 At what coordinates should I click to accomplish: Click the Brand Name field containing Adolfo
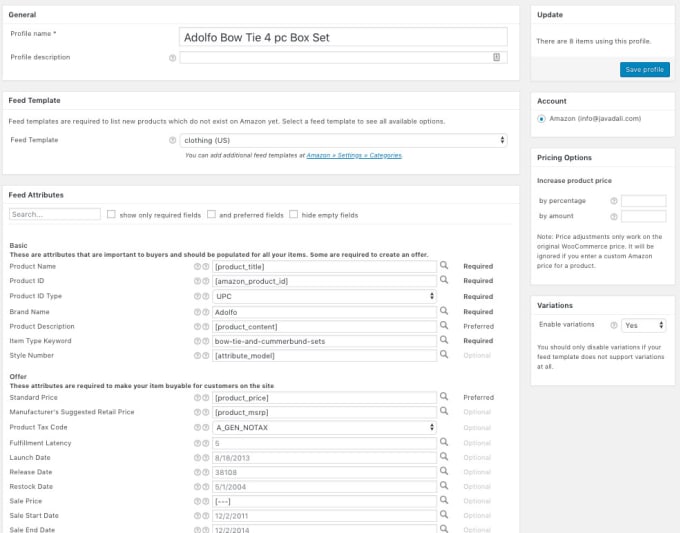click(x=324, y=312)
